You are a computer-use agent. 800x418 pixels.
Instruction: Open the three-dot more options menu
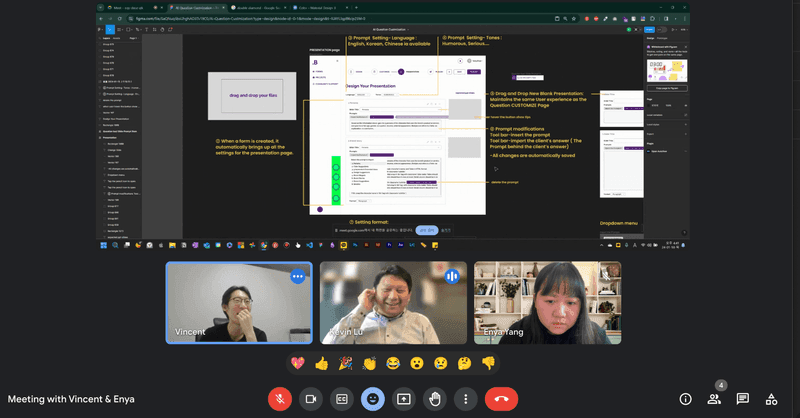point(466,398)
